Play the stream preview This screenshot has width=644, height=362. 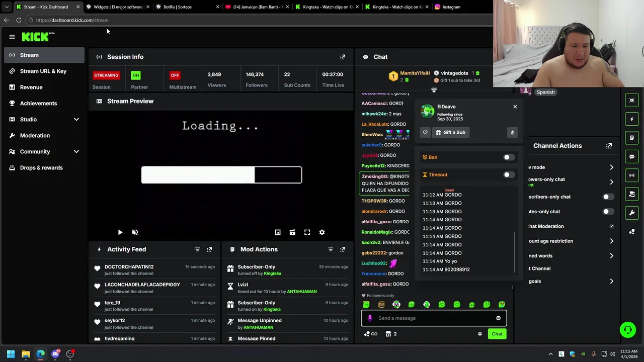tap(120, 232)
